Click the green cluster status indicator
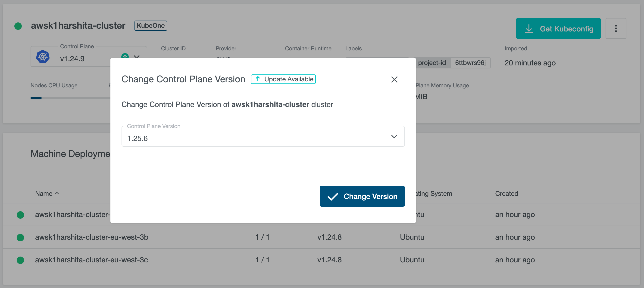644x288 pixels. point(18,26)
